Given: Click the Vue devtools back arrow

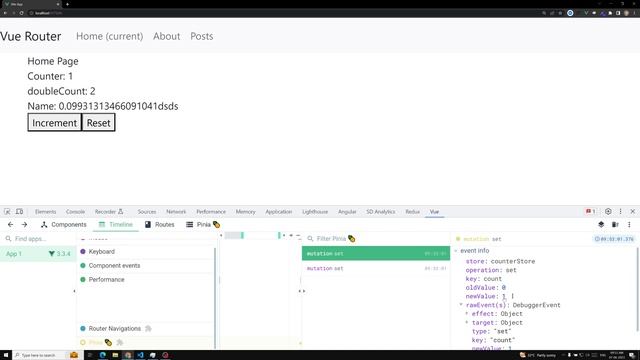Looking at the screenshot, I should coord(11,224).
